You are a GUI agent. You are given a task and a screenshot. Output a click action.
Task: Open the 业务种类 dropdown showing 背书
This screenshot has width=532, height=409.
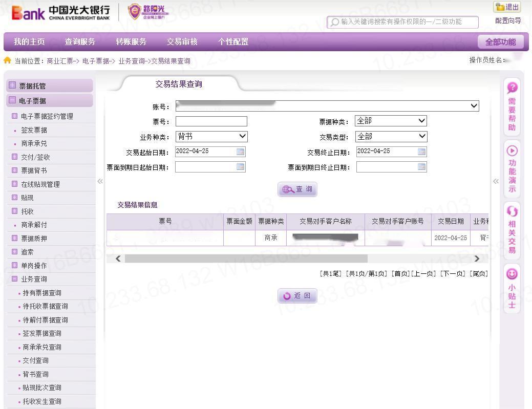[211, 136]
